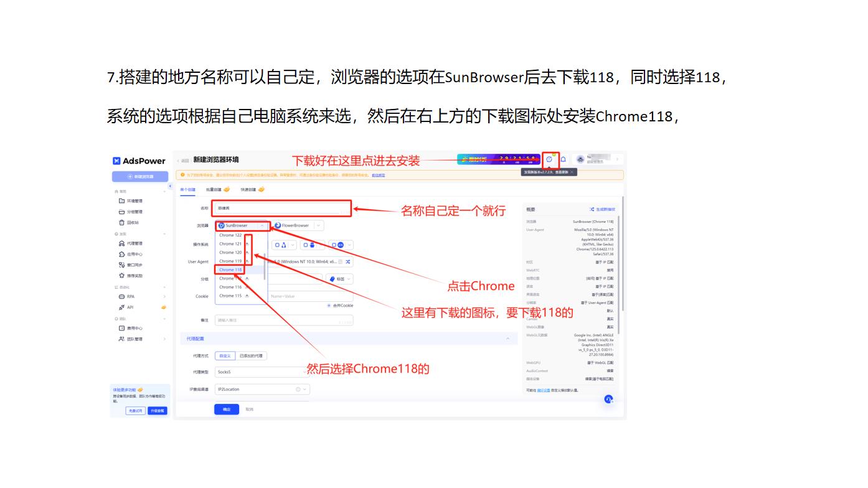Click the 偏好设置 link under the summary

click(543, 390)
